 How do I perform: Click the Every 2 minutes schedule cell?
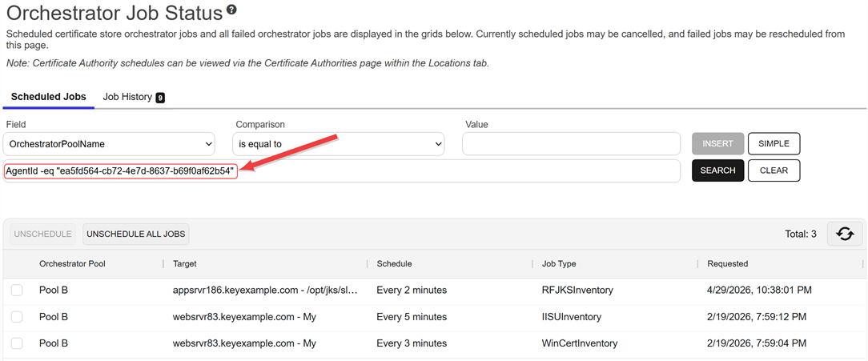tap(412, 290)
